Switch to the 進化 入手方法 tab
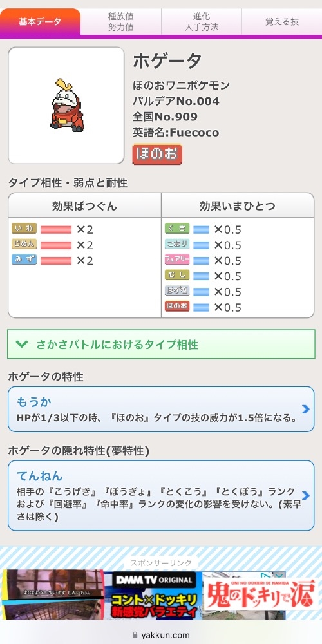 click(x=201, y=22)
